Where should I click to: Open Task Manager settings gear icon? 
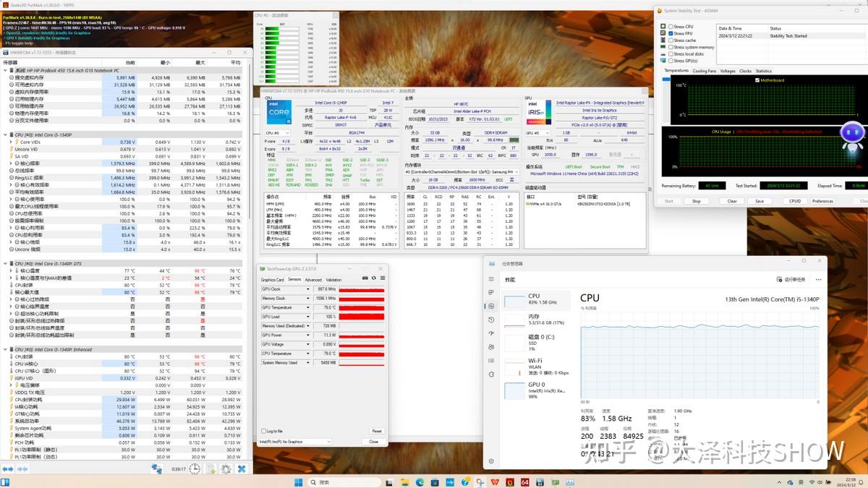point(492,461)
